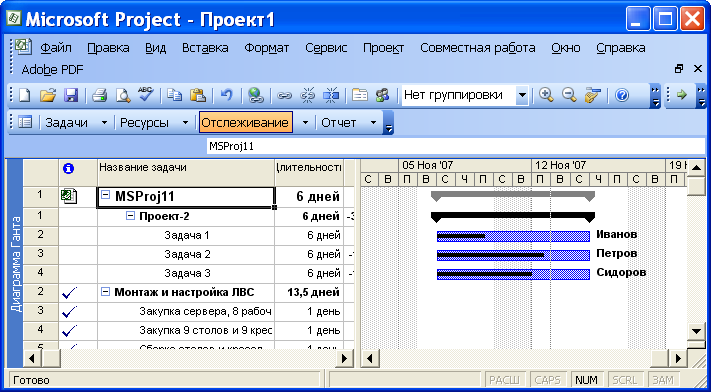Click the task table horizontal scroll right arrow
This screenshot has width=711, height=392.
tap(346, 359)
